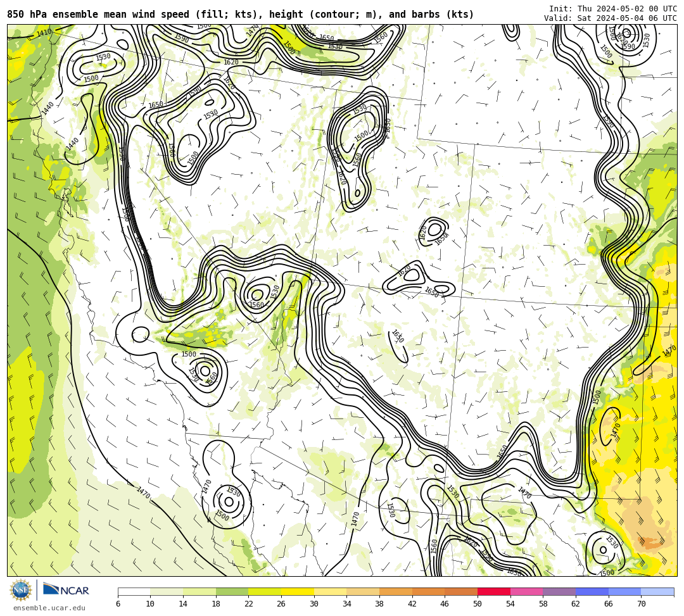Viewport: 684px width, 616px height.
Task: Click the NSF logo
Action: (x=20, y=591)
